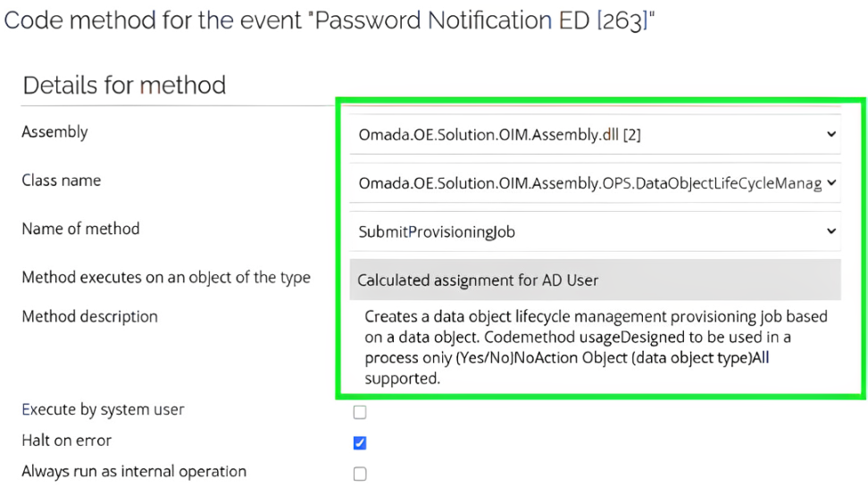
Task: Uncheck the Halt on error checkbox
Action: [x=360, y=443]
